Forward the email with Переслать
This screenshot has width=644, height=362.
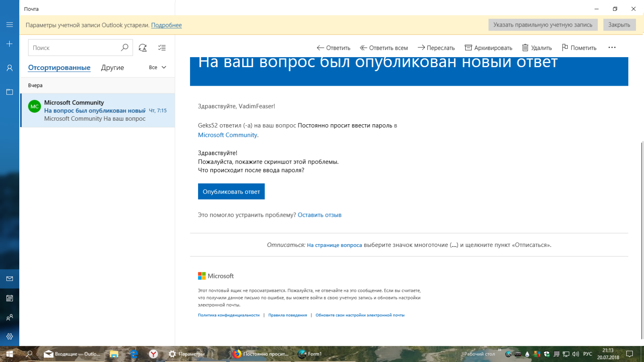(x=436, y=48)
